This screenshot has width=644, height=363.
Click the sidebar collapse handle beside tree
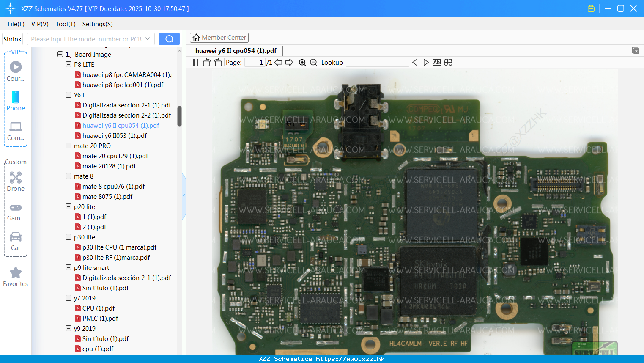[184, 196]
